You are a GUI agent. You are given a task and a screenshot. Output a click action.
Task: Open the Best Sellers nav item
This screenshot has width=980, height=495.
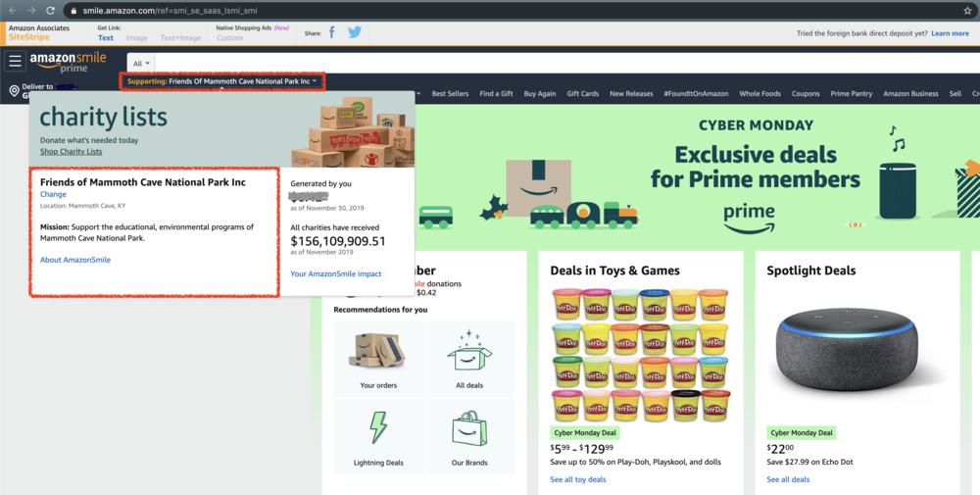[450, 94]
